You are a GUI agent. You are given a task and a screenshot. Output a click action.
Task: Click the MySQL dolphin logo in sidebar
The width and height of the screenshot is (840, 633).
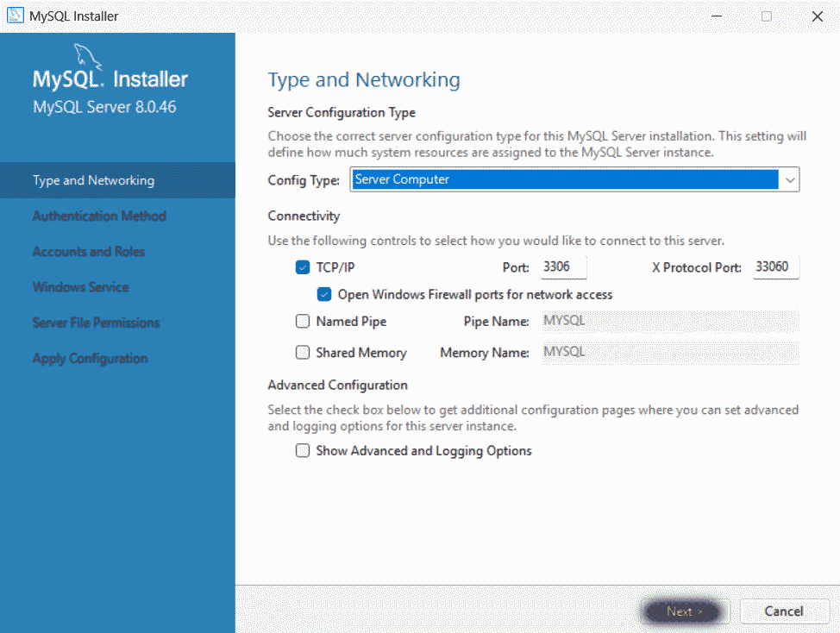click(x=87, y=57)
